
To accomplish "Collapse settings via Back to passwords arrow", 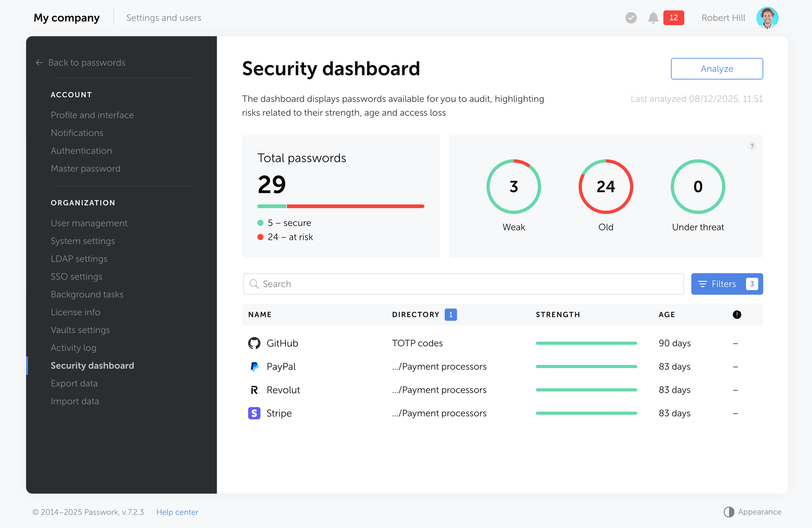I will (39, 62).
